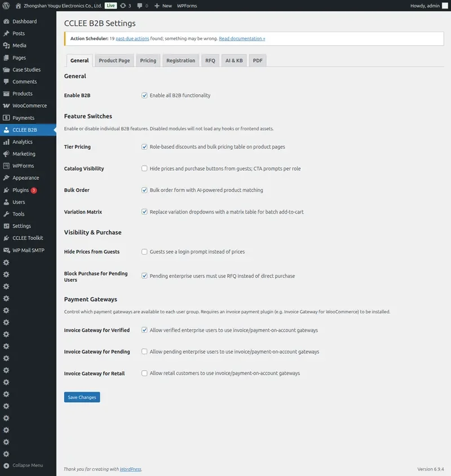Open the Read documentation link
The height and width of the screenshot is (476, 451).
pyautogui.click(x=242, y=38)
